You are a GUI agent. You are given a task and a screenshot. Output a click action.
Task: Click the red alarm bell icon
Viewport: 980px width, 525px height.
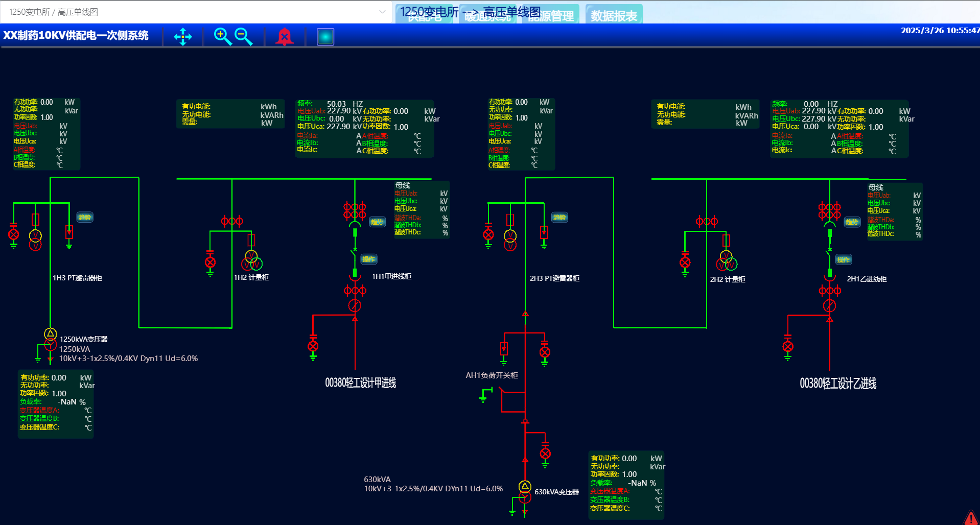[284, 37]
